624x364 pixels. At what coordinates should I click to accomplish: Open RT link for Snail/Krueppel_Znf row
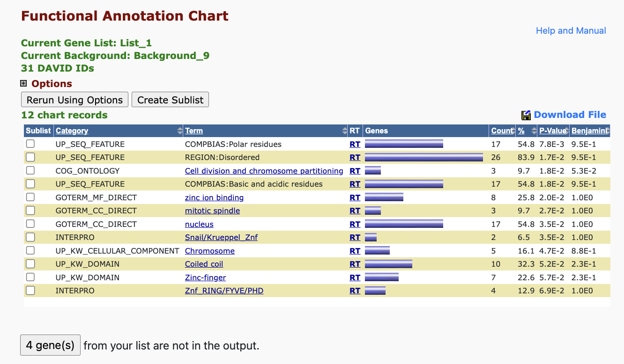355,237
